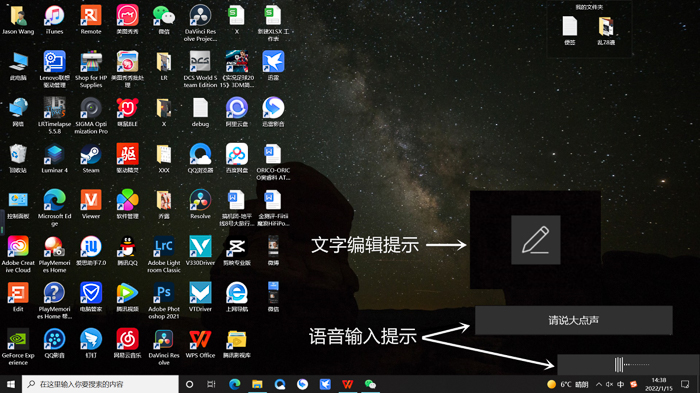Open File Explorer from the taskbar
The image size is (700, 393).
(257, 384)
